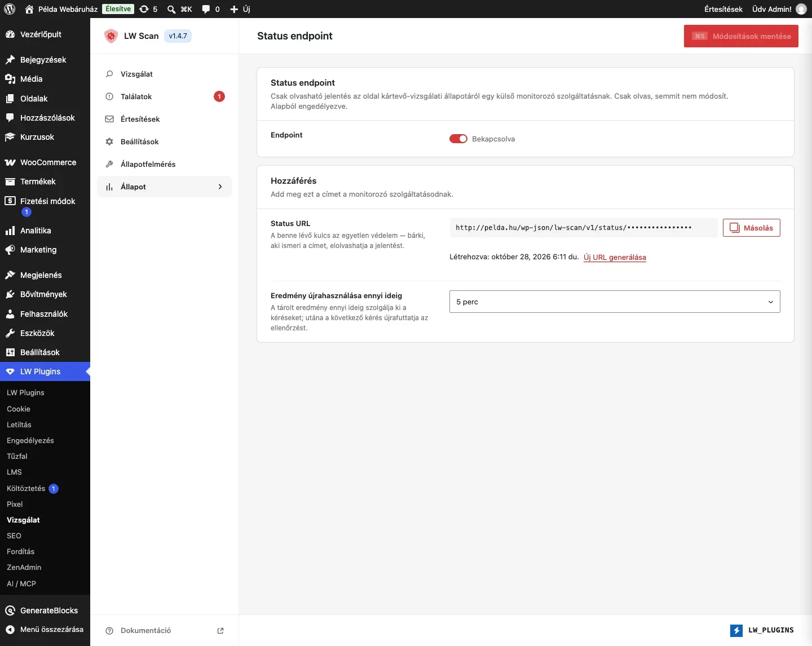This screenshot has height=646, width=812.
Task: Open Tűzfal in LW Plugins submenu
Action: [17, 456]
